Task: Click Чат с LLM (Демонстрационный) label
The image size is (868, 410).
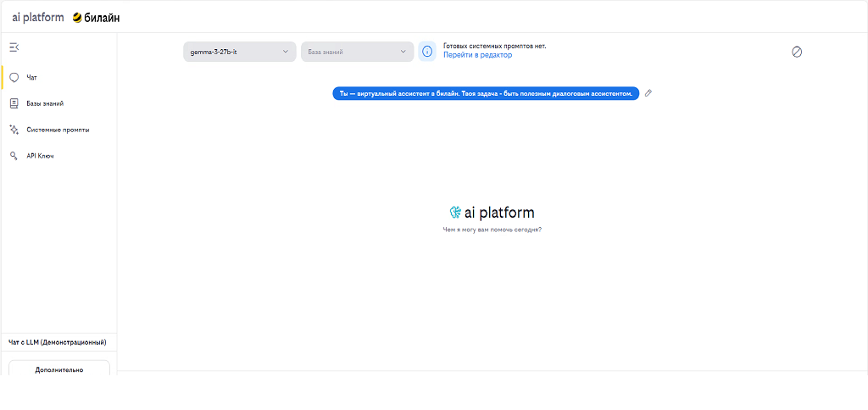Action: click(x=58, y=342)
